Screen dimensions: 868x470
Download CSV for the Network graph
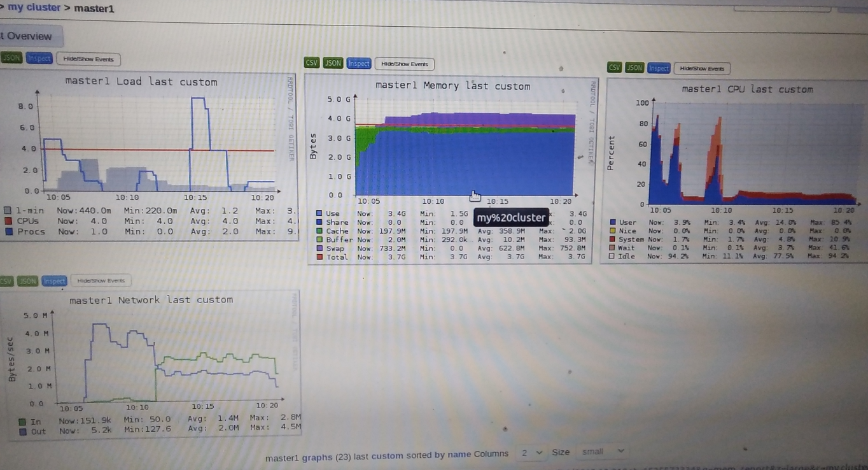[6, 280]
